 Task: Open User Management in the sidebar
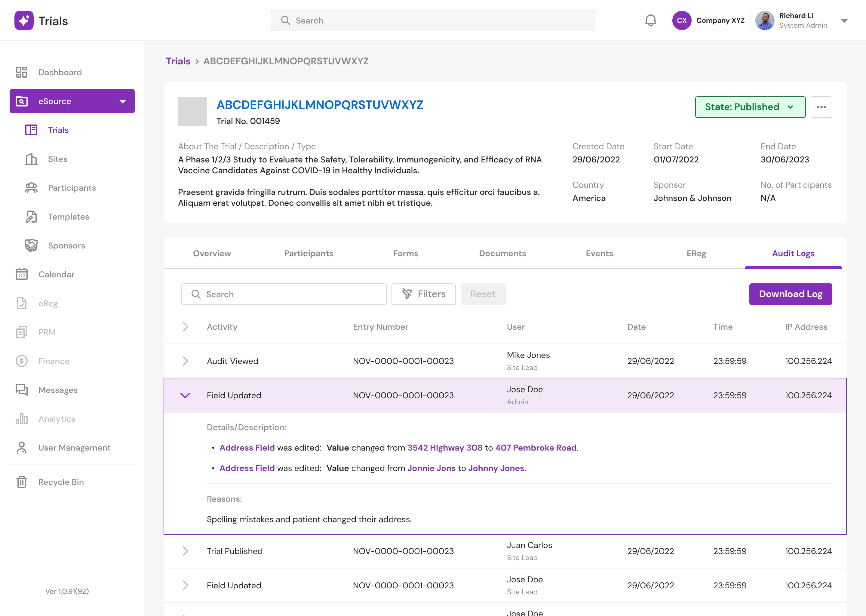[x=74, y=448]
